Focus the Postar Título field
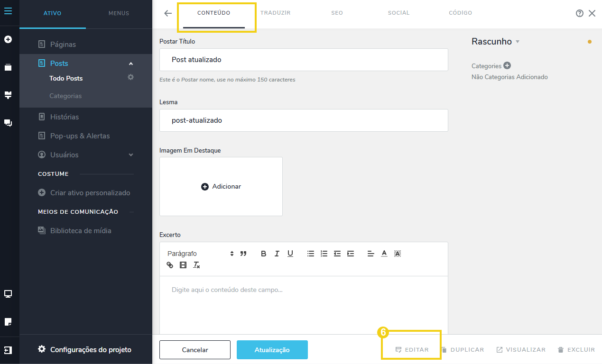The image size is (602, 364). [x=304, y=60]
